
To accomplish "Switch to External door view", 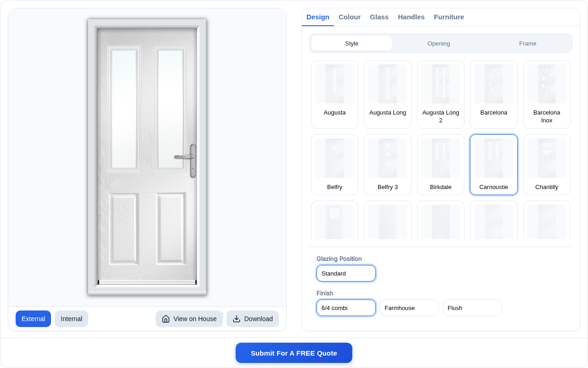I will tap(33, 319).
